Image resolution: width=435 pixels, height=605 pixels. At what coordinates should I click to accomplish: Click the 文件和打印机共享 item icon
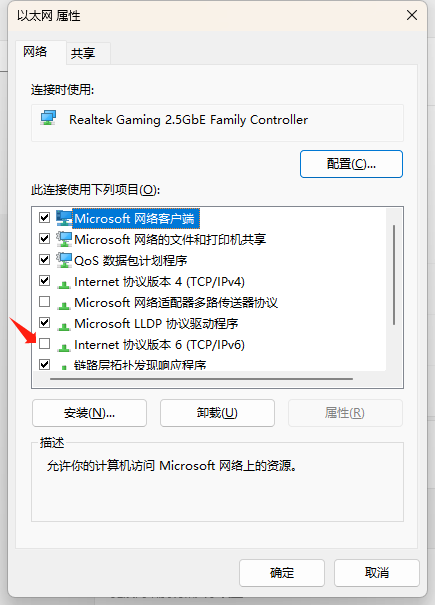[x=64, y=239]
